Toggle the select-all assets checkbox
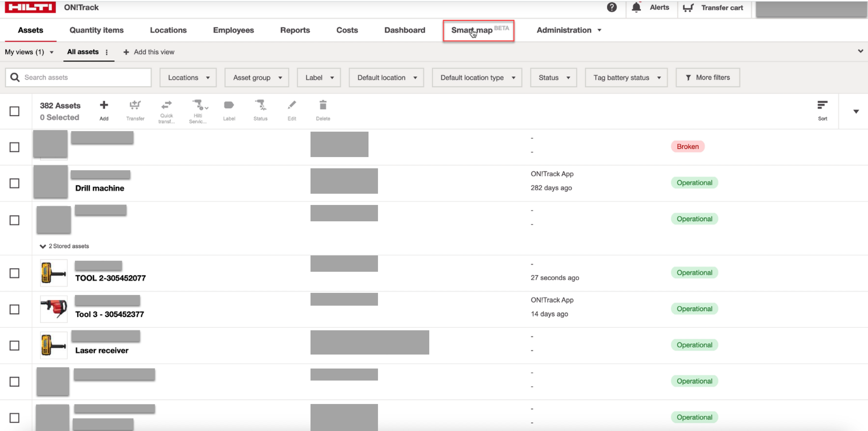This screenshot has width=868, height=431. [14, 111]
